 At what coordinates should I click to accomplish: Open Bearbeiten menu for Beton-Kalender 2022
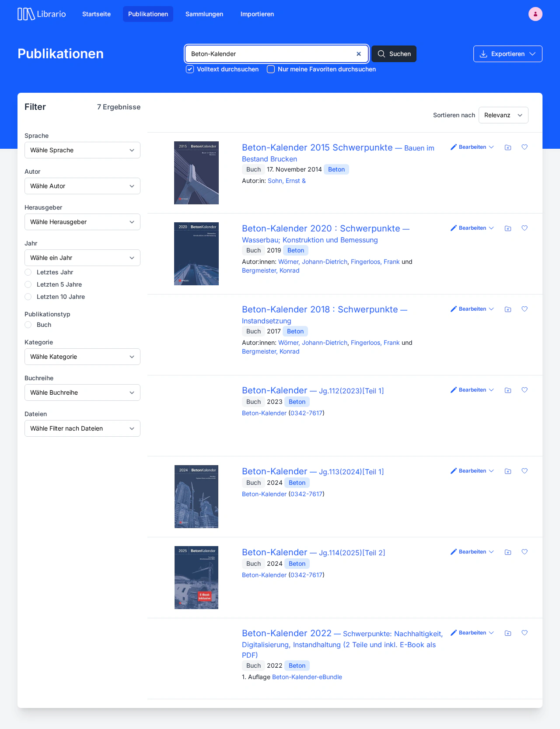coord(472,633)
